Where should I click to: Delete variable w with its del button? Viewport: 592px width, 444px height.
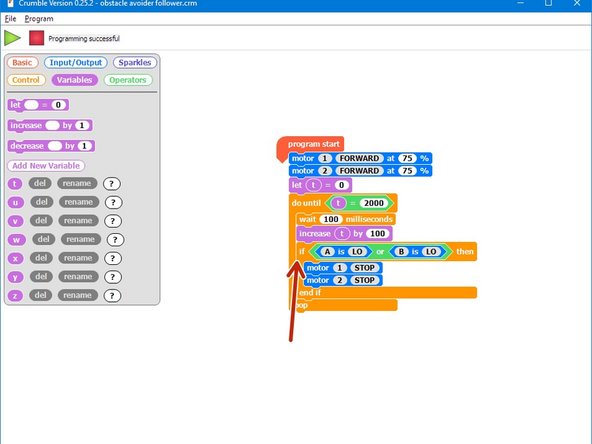(x=44, y=239)
